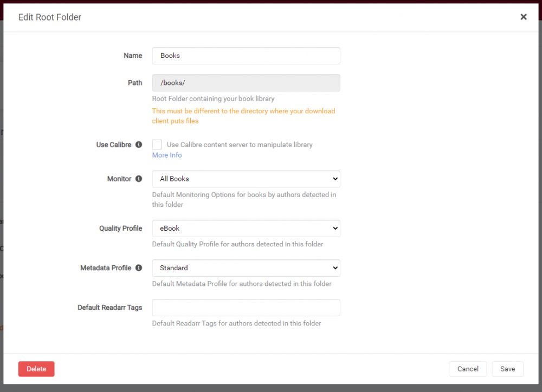Click the 'Root Folder containing your book library' text
Viewport: 542px width, 392px height.
tap(213, 99)
